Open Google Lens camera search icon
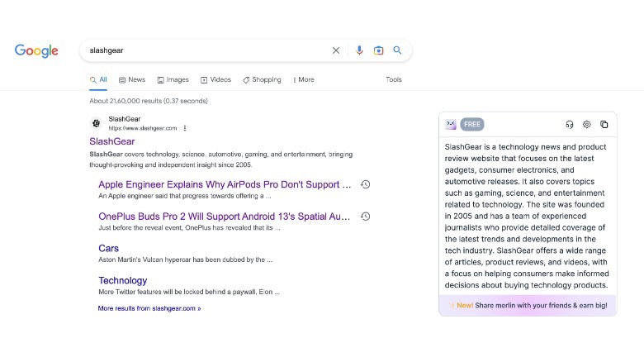 [x=378, y=50]
